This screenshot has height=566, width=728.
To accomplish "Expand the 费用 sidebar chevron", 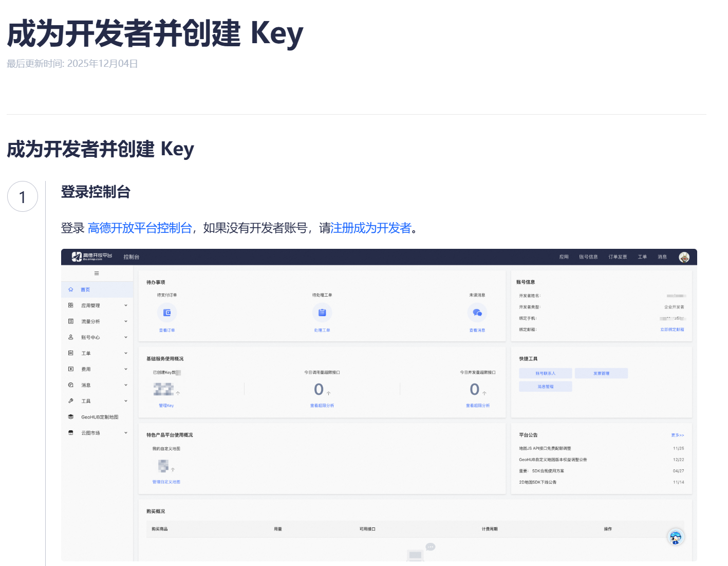I will 126,369.
